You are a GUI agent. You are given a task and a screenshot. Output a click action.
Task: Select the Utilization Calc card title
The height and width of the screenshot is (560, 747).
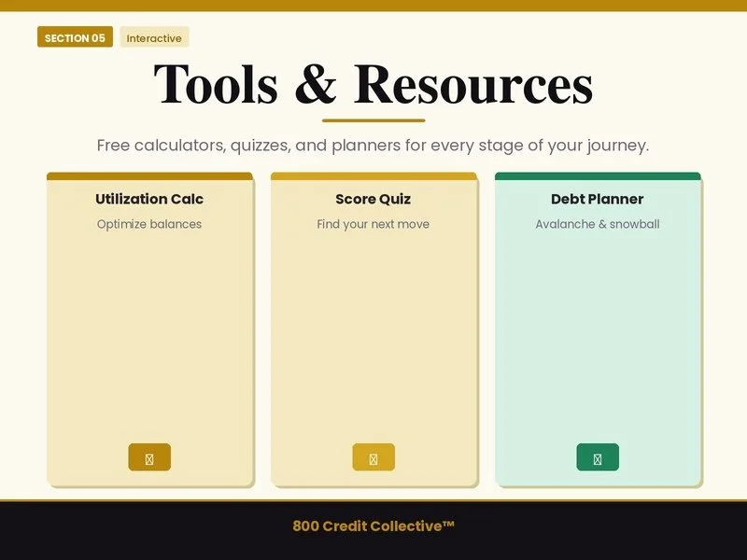tap(149, 199)
